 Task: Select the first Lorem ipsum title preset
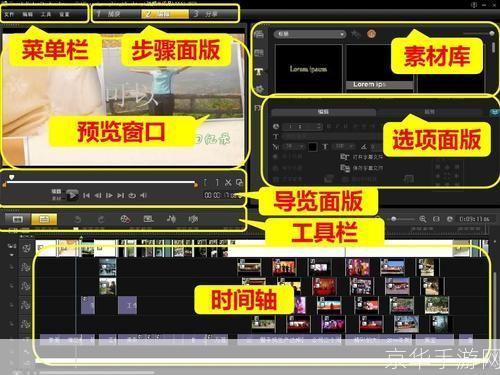(309, 69)
